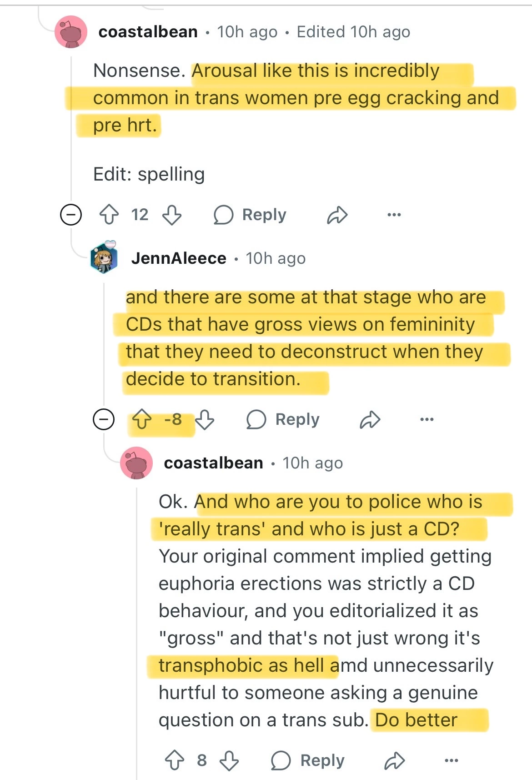Downvote coastalbean's reply with 8 points

click(x=229, y=760)
